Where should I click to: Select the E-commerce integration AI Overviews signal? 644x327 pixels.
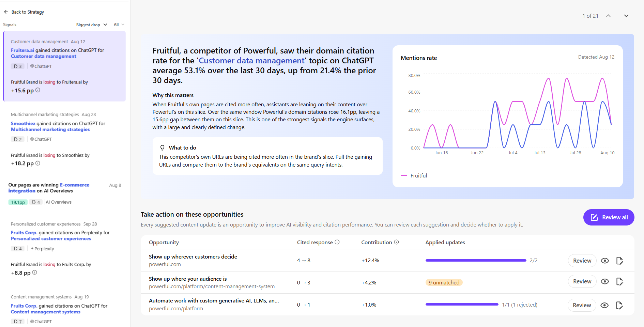tap(64, 193)
